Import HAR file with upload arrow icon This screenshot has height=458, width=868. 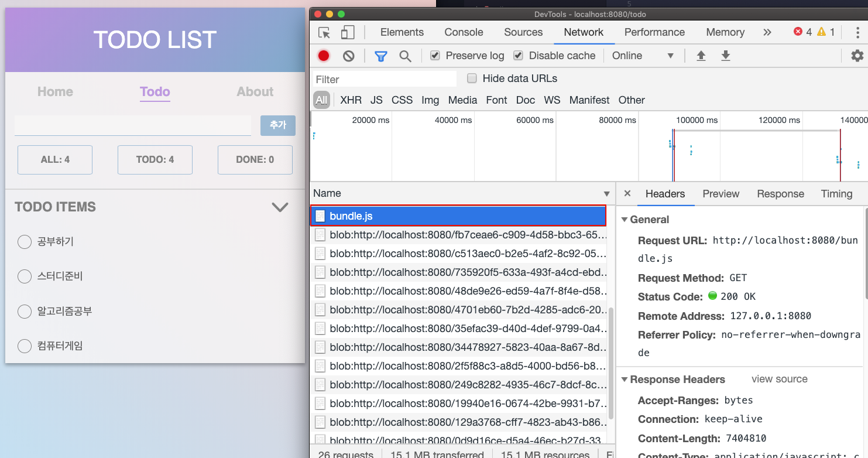pyautogui.click(x=701, y=56)
